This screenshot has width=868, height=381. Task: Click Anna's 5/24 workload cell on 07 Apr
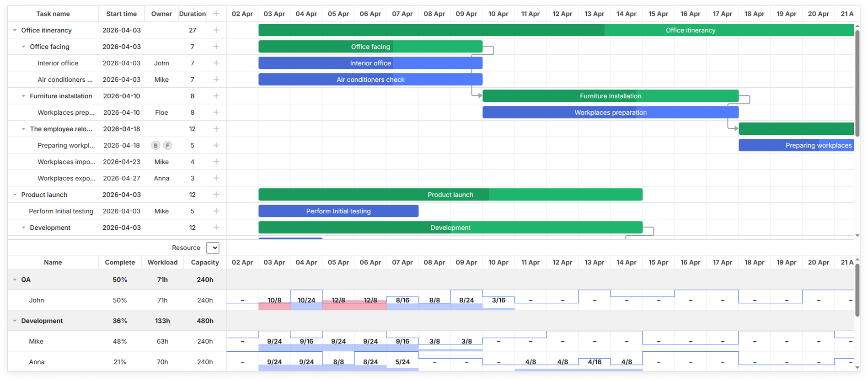pos(402,362)
